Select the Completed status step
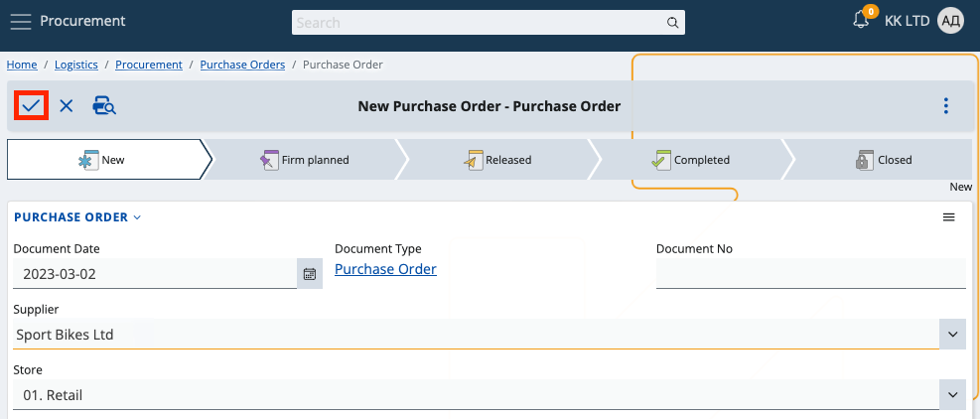 690,160
